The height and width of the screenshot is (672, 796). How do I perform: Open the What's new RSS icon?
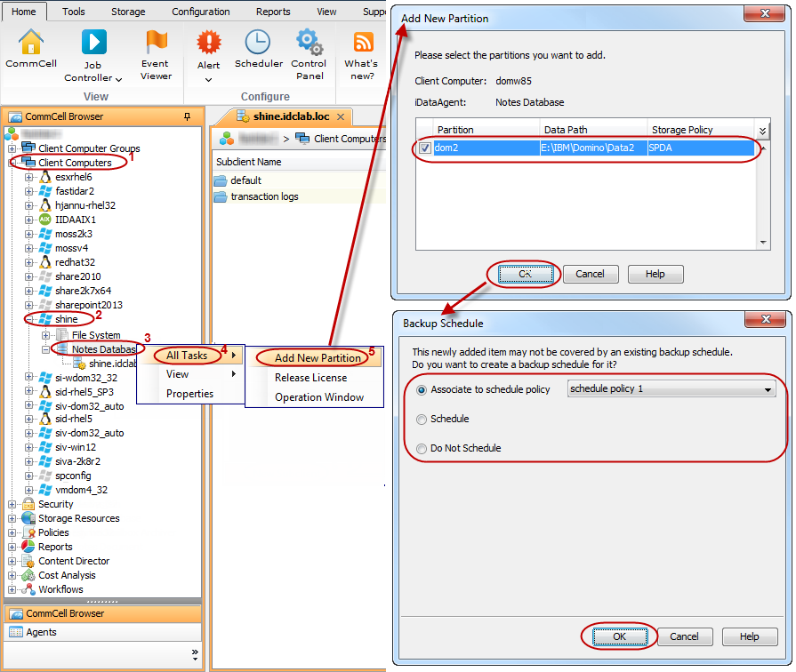(363, 42)
